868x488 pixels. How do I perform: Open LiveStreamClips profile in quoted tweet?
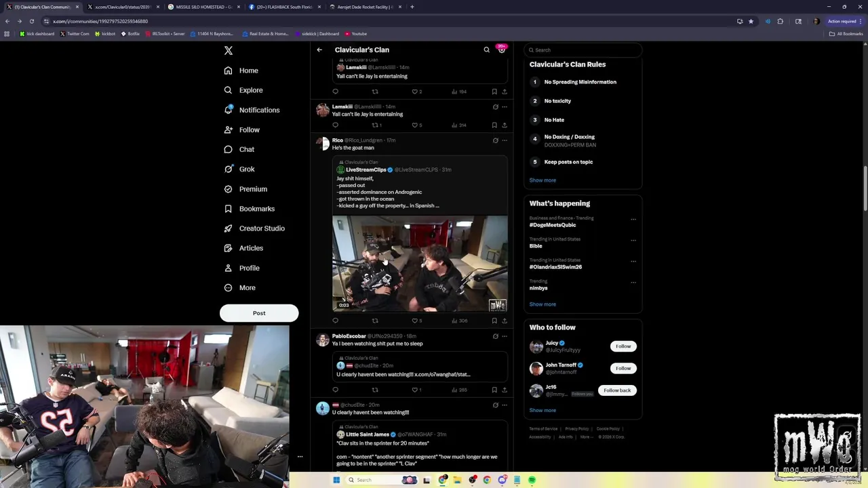tap(366, 169)
